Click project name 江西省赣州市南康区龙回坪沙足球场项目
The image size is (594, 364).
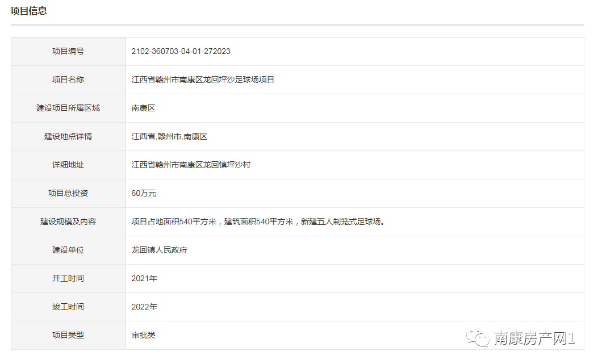click(203, 80)
